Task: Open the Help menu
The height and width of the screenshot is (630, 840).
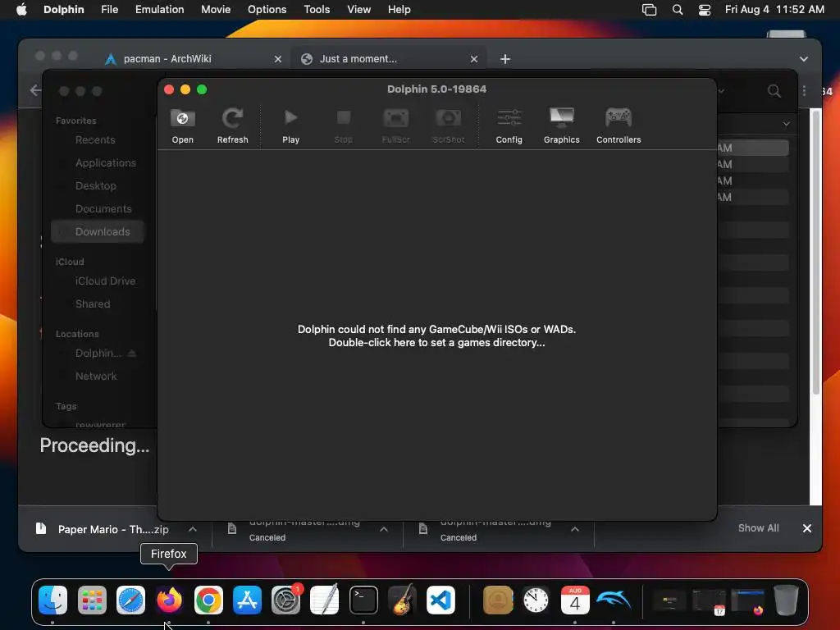Action: (399, 10)
